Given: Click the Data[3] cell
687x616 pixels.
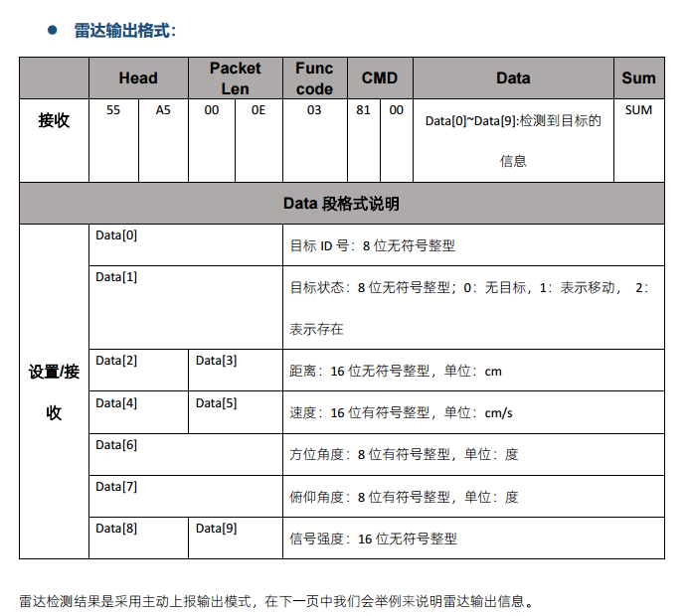Looking at the screenshot, I should 216,360.
